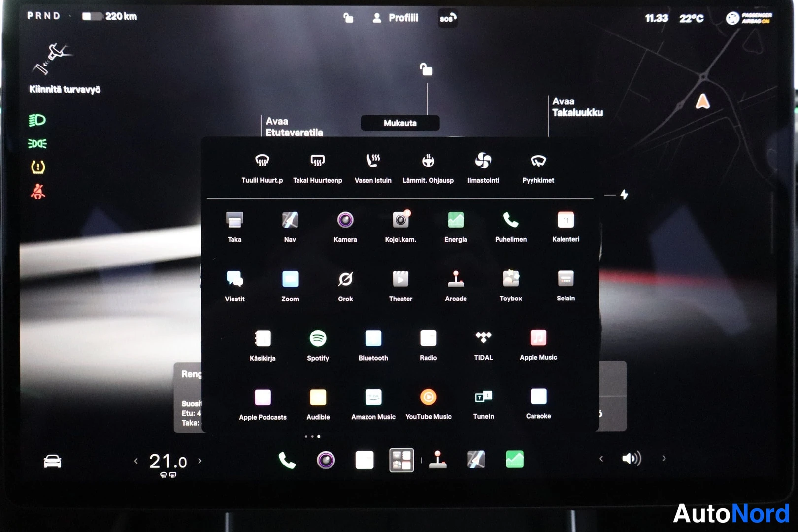Open the Toybox app
The width and height of the screenshot is (798, 532).
pos(511,285)
